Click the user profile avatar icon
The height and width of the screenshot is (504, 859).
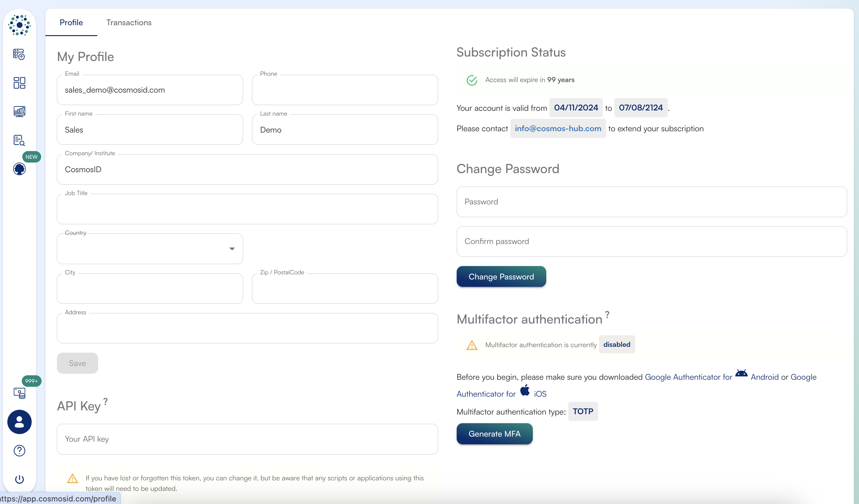point(20,422)
